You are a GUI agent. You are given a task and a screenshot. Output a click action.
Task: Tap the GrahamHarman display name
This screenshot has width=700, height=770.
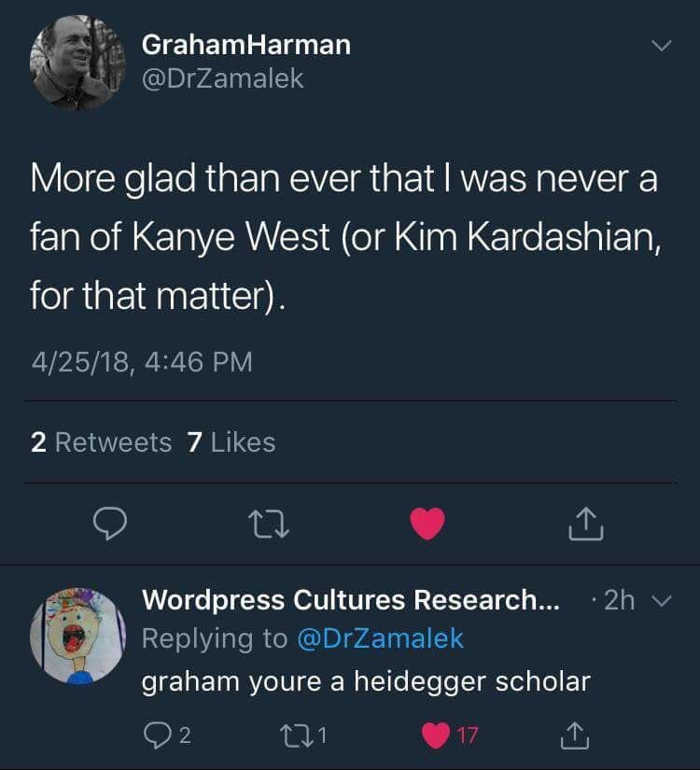[x=245, y=43]
